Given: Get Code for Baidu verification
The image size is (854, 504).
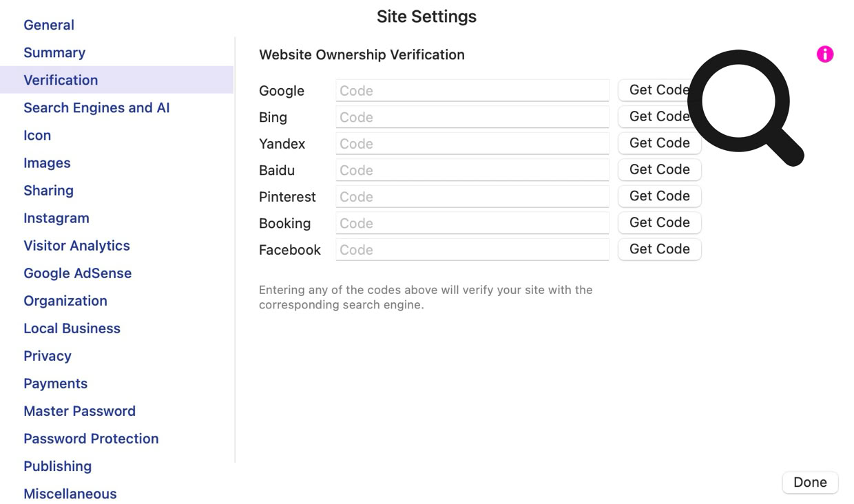Looking at the screenshot, I should (x=659, y=169).
